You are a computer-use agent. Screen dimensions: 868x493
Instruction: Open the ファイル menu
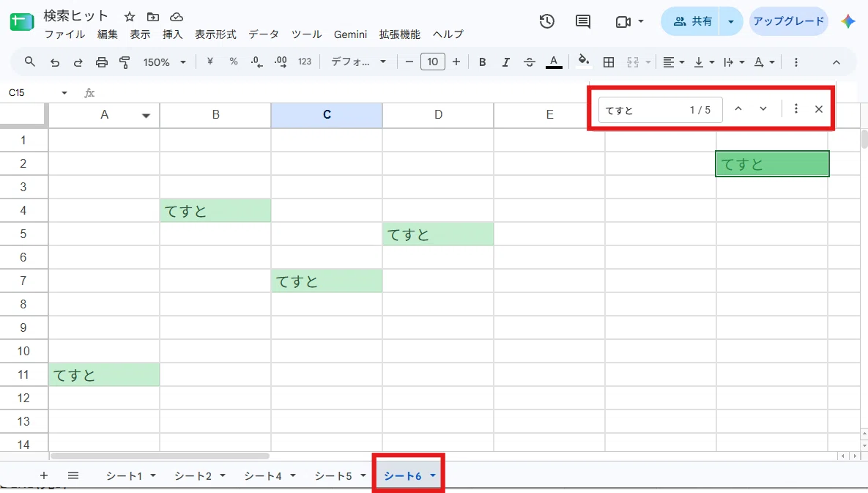click(64, 34)
